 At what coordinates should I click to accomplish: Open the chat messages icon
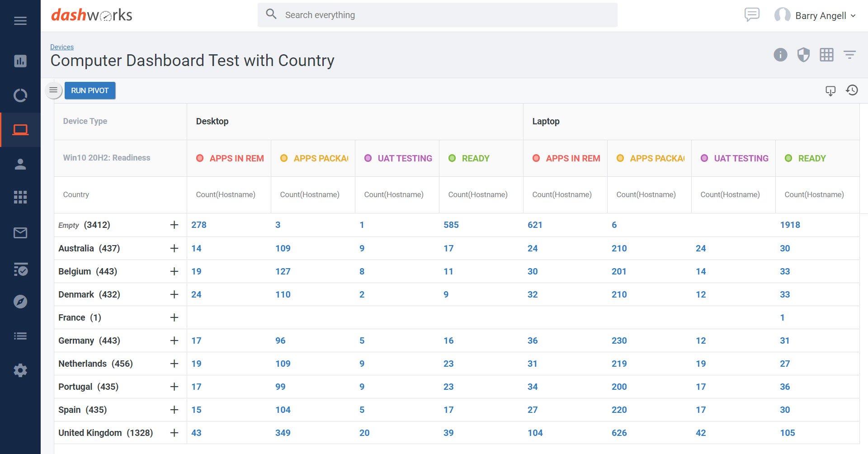pyautogui.click(x=752, y=15)
